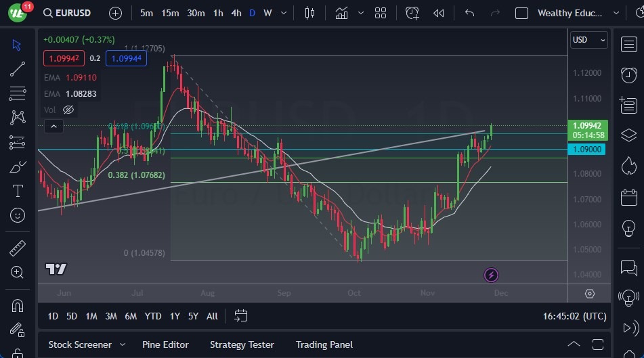This screenshot has width=644, height=358.
Task: Switch to the Pine Editor tab
Action: pyautogui.click(x=165, y=344)
